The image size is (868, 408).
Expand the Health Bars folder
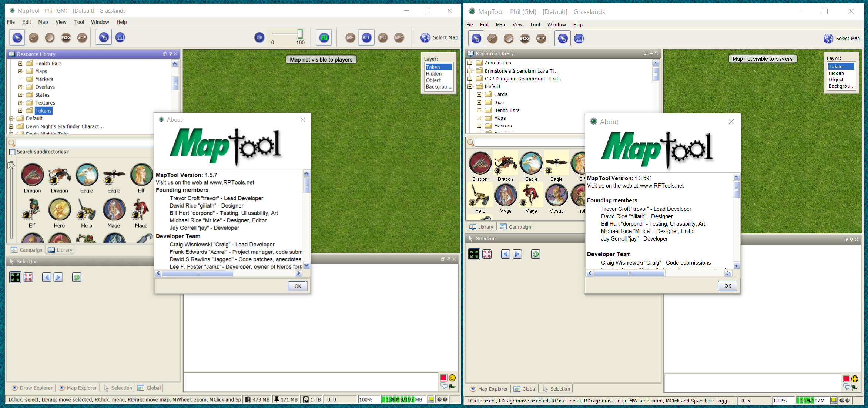coord(20,63)
